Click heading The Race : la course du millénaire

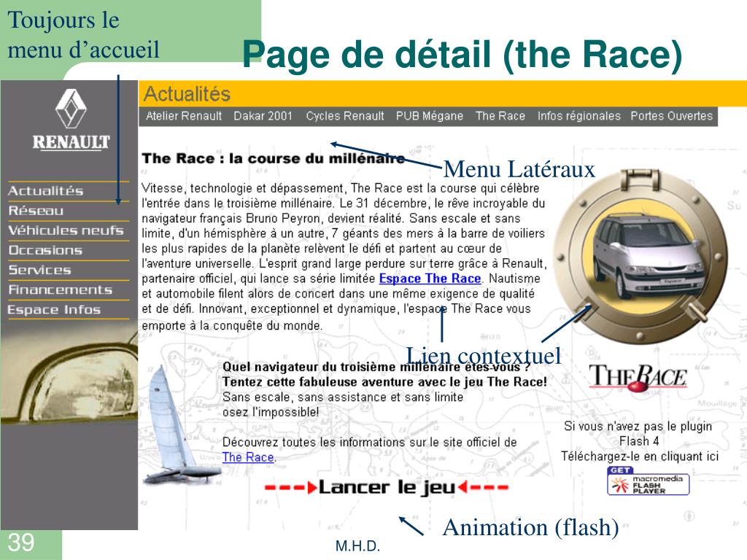click(x=274, y=158)
